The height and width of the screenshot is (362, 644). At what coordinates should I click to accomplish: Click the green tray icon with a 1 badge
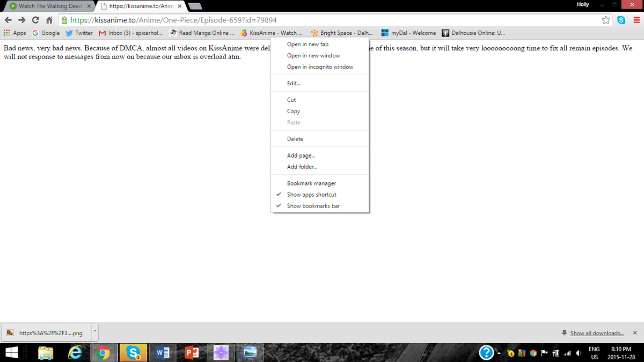tap(510, 353)
